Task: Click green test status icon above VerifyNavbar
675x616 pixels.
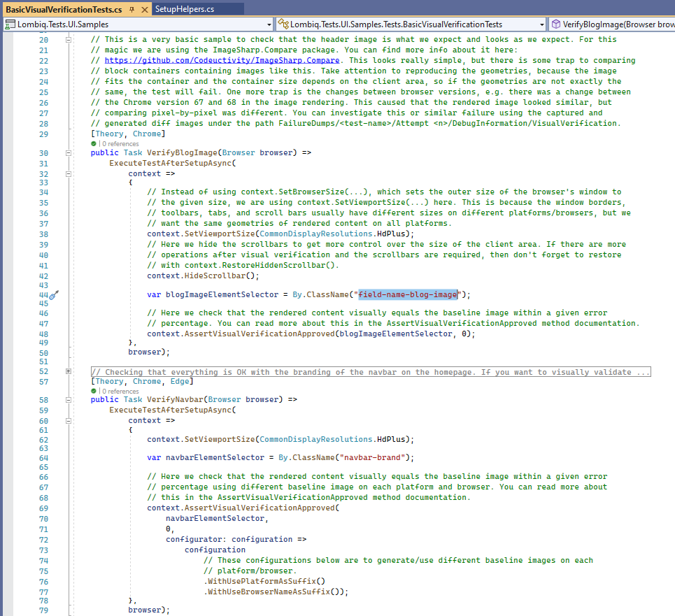Action: [94, 391]
